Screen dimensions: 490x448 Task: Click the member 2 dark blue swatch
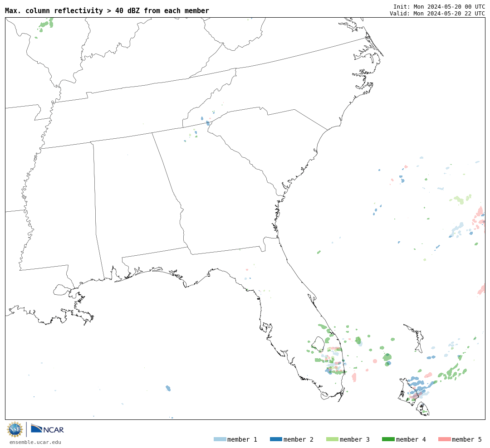276,439
